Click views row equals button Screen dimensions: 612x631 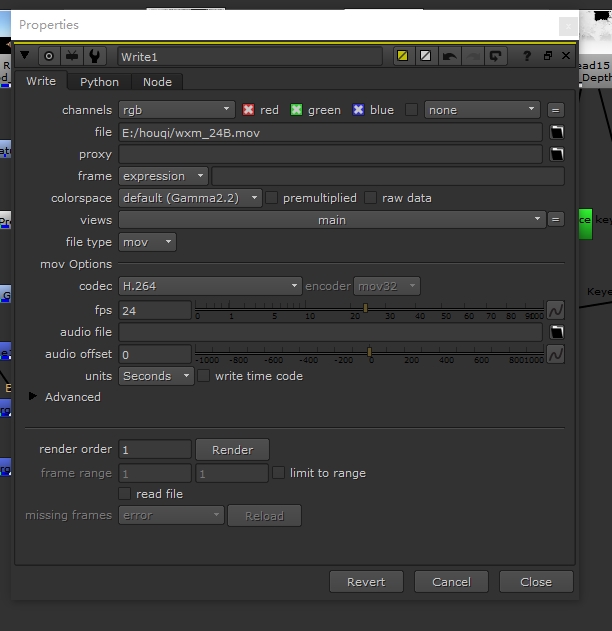(556, 220)
